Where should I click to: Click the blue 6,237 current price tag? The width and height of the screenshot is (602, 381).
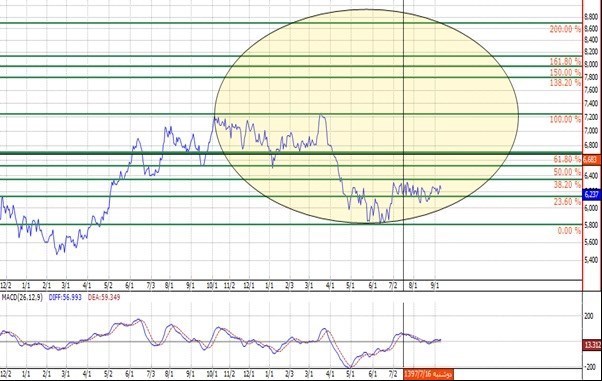point(592,194)
